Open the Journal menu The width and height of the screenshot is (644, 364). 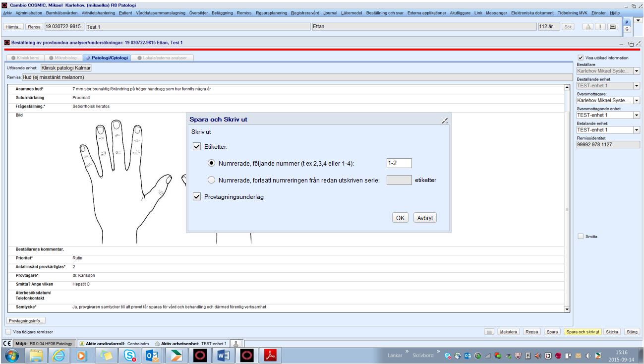click(330, 13)
